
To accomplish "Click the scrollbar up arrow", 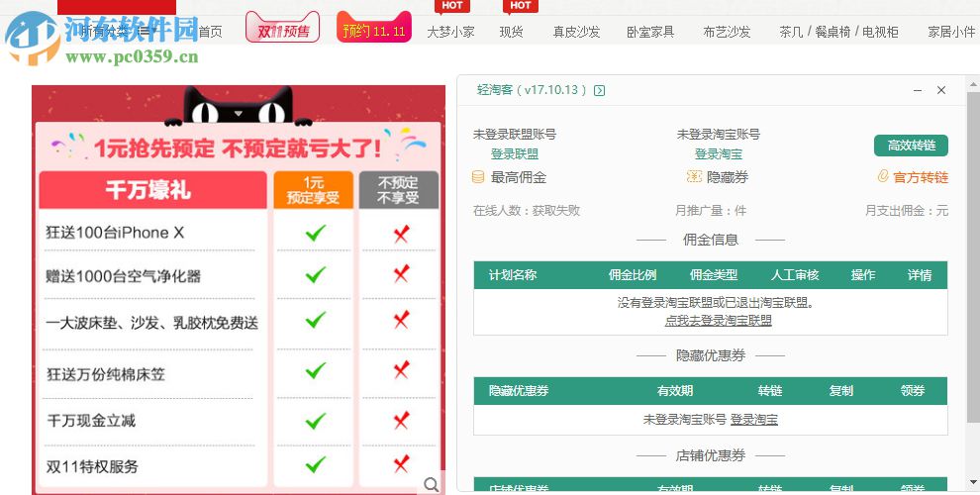I will point(973,83).
